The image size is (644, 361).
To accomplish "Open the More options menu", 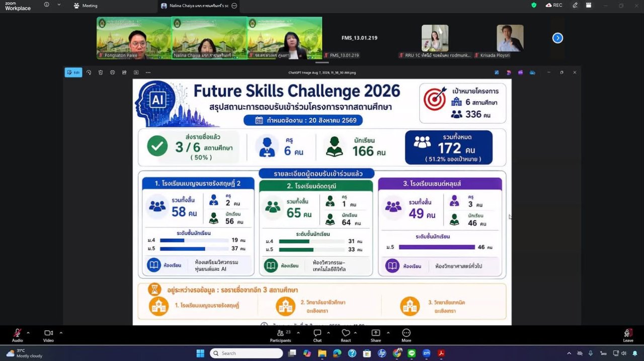I will (406, 335).
